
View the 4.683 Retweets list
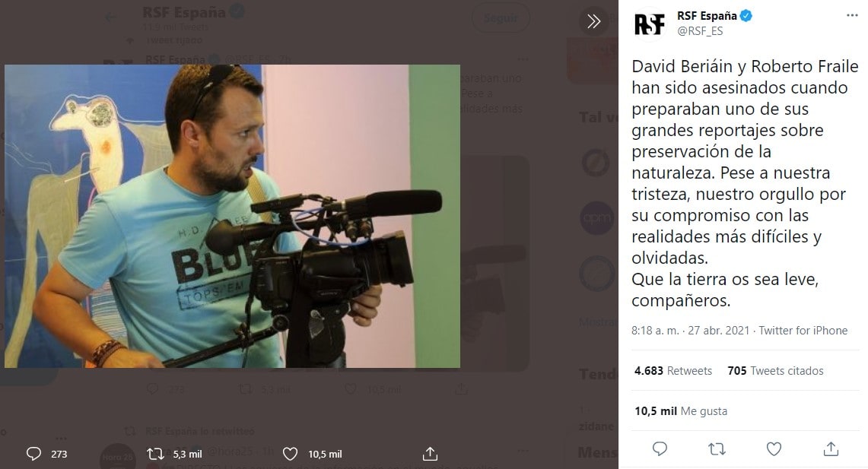[673, 371]
